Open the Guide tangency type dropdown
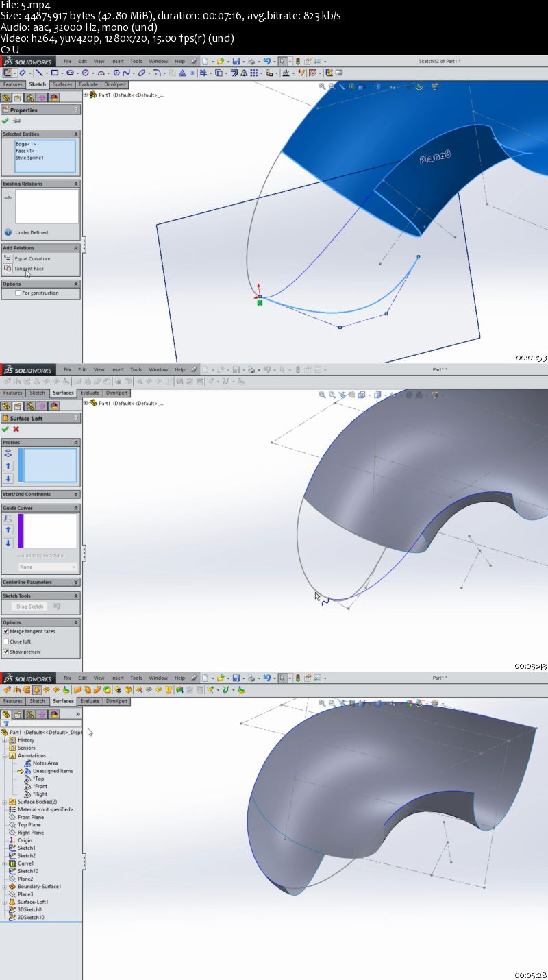The height and width of the screenshot is (980, 548). [x=47, y=567]
